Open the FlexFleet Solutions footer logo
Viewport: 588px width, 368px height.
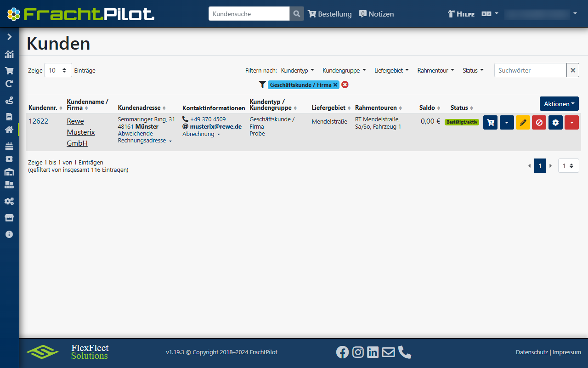[68, 352]
